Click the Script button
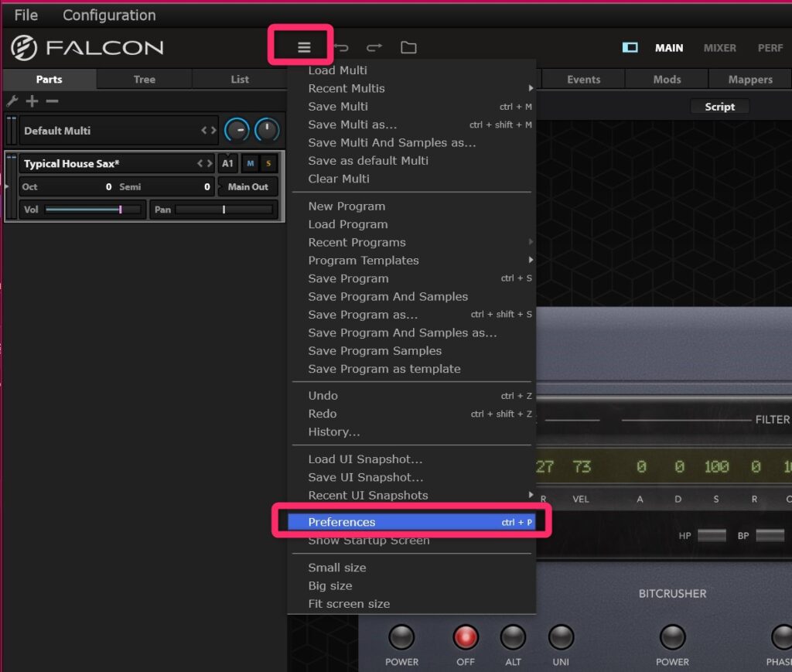 click(719, 107)
